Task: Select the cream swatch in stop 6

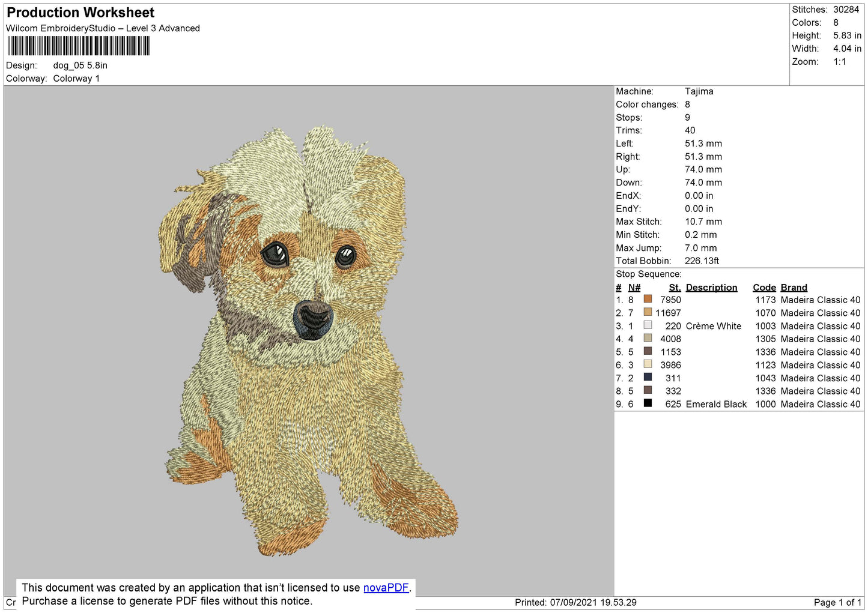Action: point(648,364)
